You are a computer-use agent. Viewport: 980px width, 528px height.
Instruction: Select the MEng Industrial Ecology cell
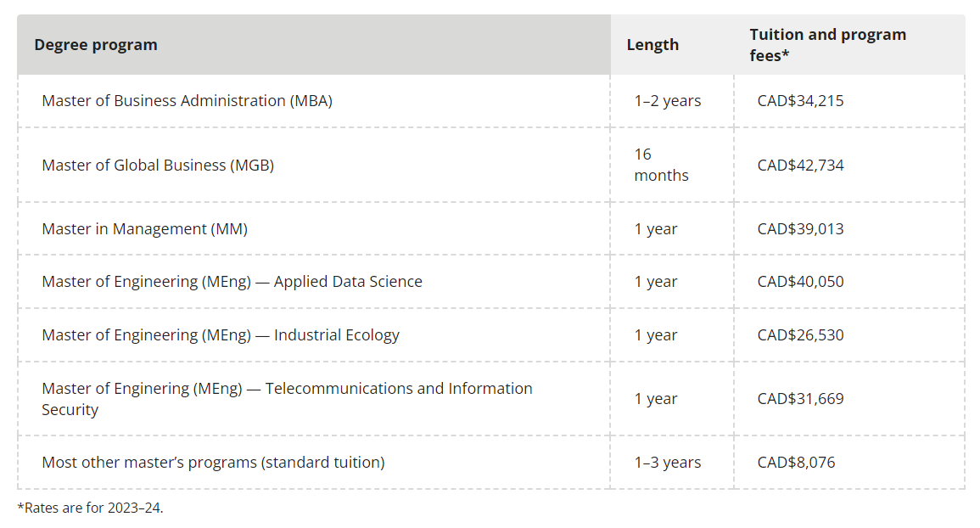221,335
